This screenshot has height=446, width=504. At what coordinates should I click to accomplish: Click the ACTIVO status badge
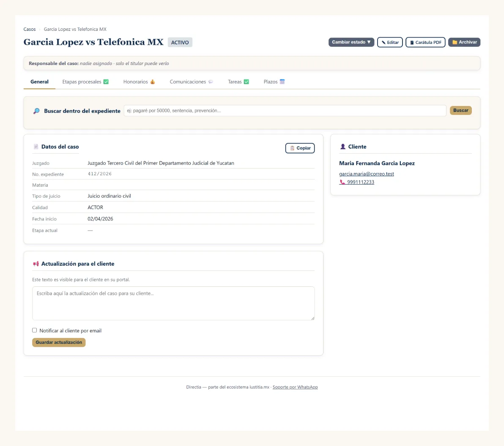180,42
